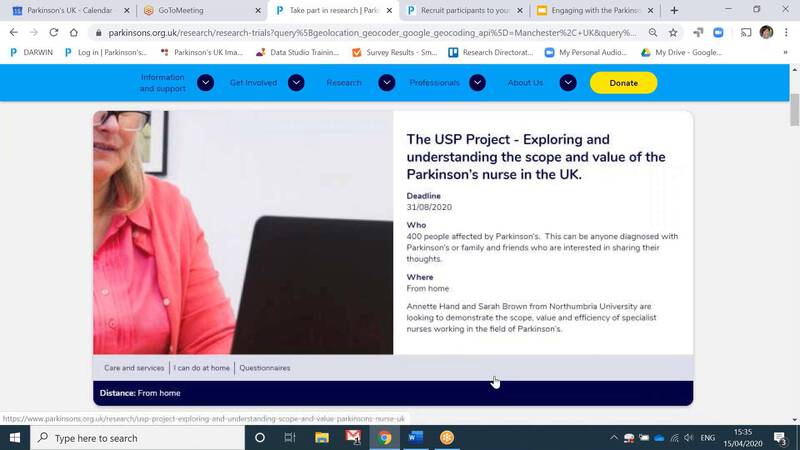Viewport: 800px width, 450px height.
Task: Go back using the browser back arrow
Action: [x=14, y=32]
